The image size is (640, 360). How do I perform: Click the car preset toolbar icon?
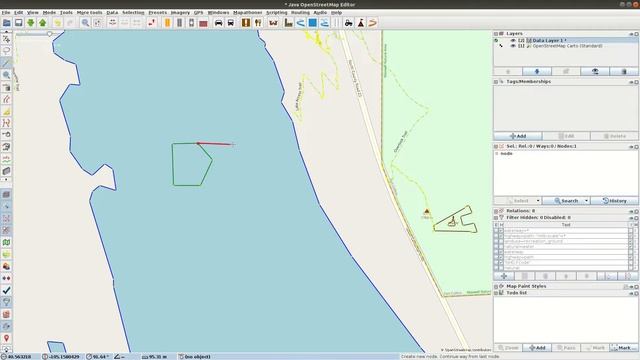218,23
